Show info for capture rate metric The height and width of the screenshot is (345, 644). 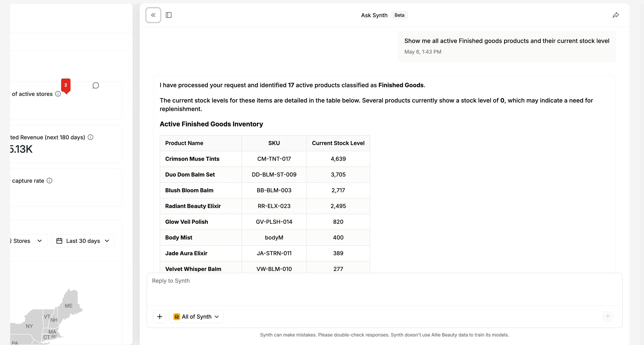pyautogui.click(x=49, y=181)
